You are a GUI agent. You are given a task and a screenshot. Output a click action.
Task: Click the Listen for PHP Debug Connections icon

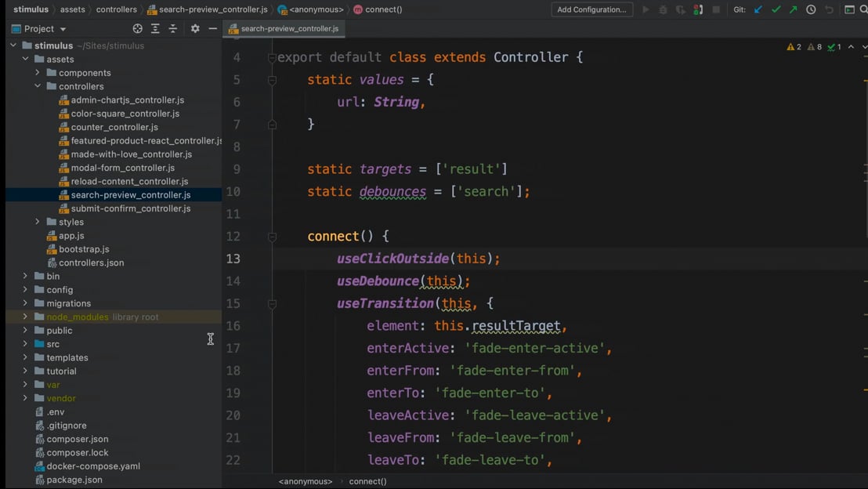[698, 9]
